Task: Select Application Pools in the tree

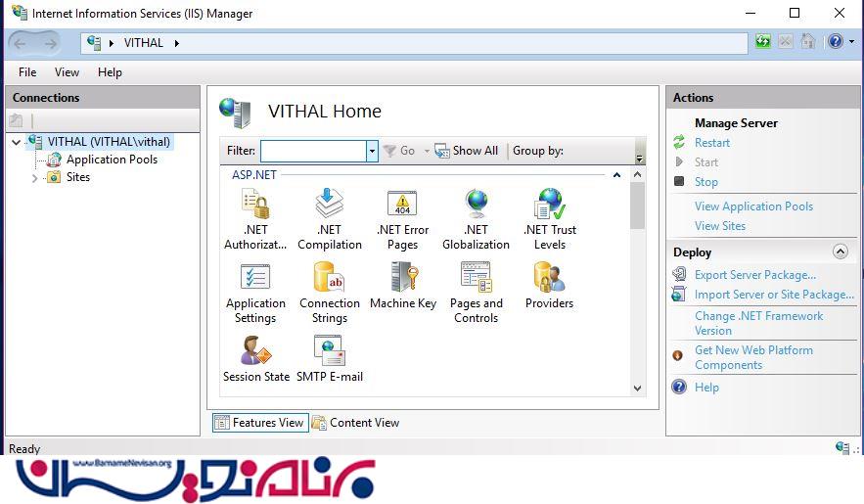Action: click(x=112, y=160)
